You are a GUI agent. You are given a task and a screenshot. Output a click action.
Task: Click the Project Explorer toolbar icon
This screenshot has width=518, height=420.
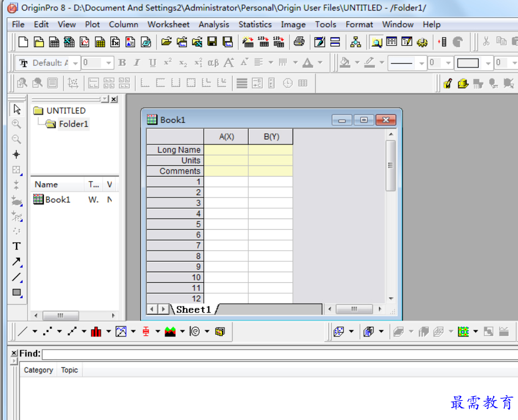376,42
